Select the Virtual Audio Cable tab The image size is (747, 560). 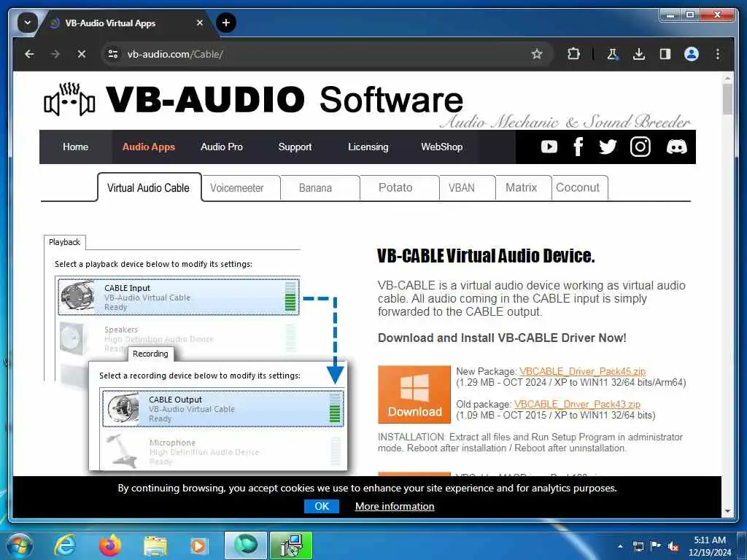(x=148, y=187)
